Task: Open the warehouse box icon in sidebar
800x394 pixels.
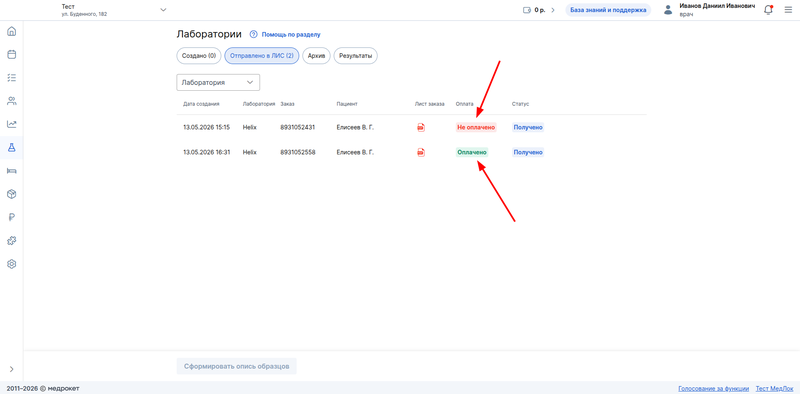Action: point(11,194)
